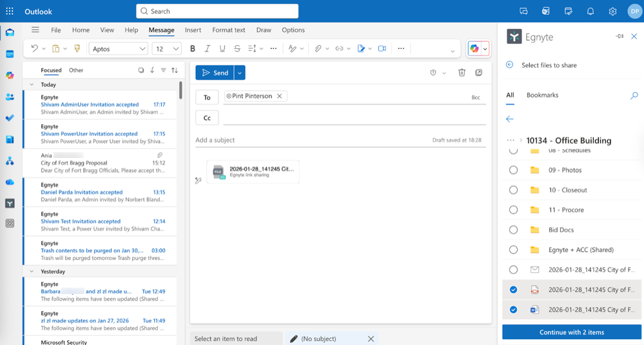Open the Calendar icon in left sidebar

click(10, 54)
